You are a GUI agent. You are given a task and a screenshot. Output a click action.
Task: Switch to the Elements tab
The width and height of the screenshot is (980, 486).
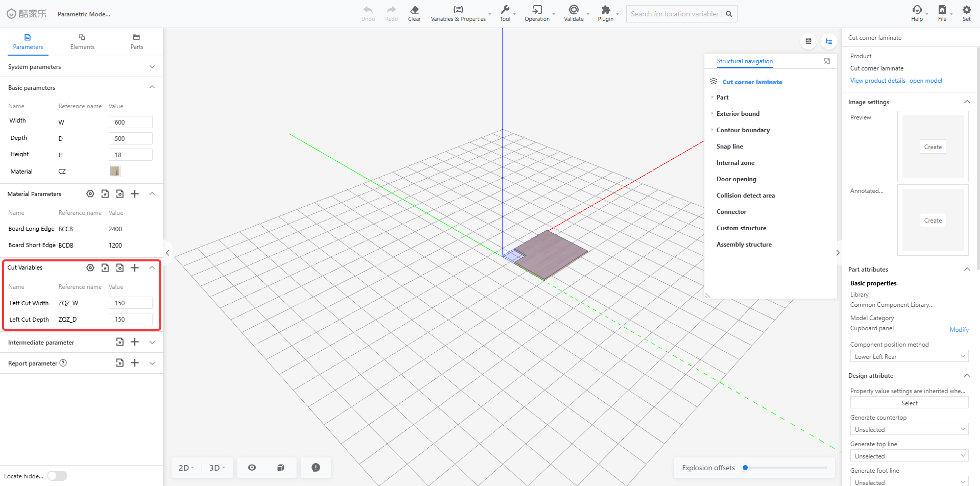pos(82,42)
